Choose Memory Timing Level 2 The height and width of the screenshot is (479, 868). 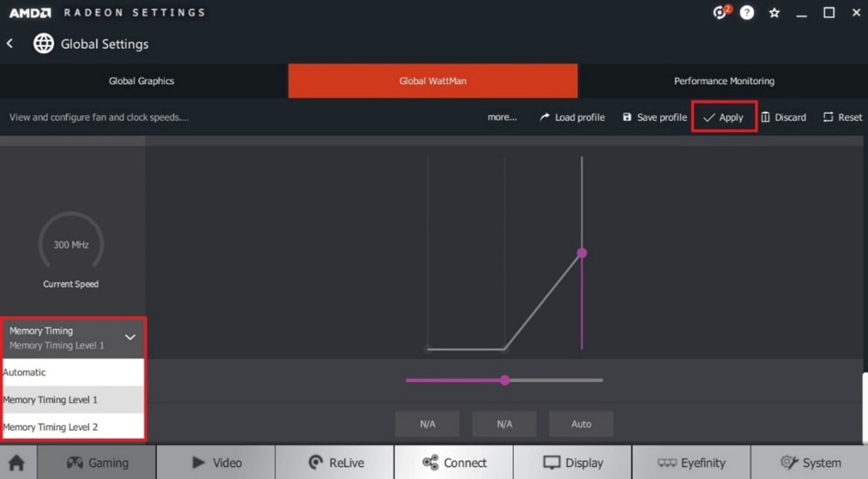(x=73, y=427)
